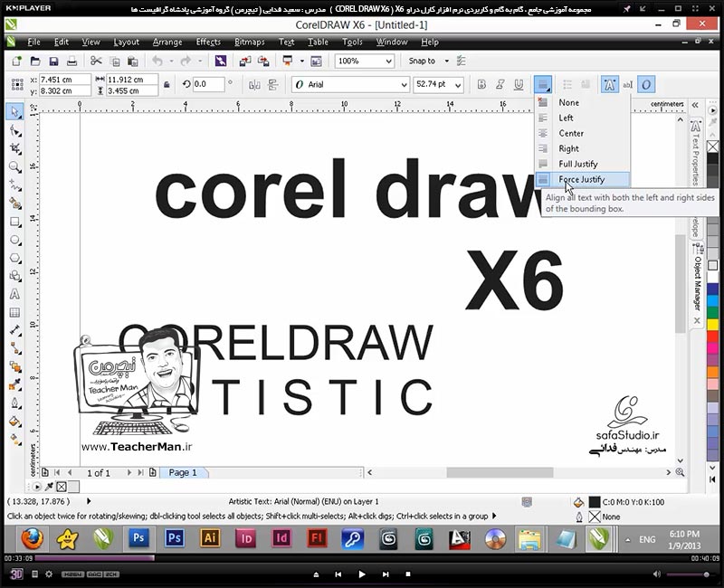Switch to Page 1 tab
Image resolution: width=724 pixels, height=588 pixels.
184,472
